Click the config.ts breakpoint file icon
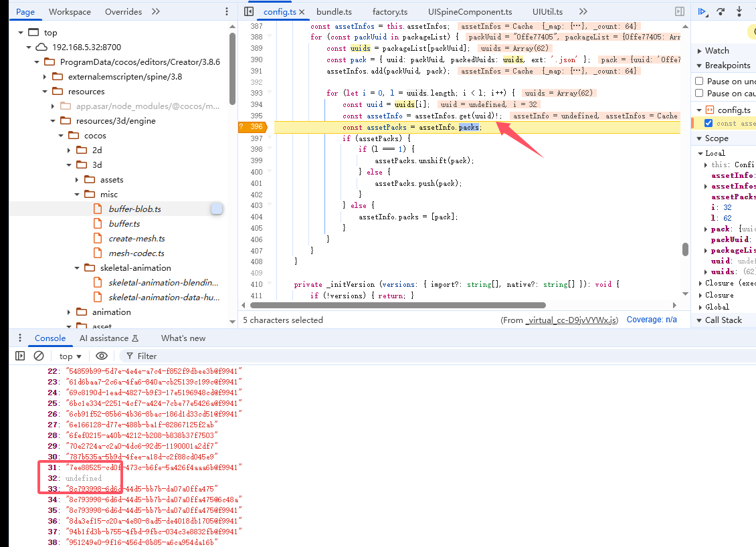Viewport: 756px width, 547px height. click(x=710, y=110)
